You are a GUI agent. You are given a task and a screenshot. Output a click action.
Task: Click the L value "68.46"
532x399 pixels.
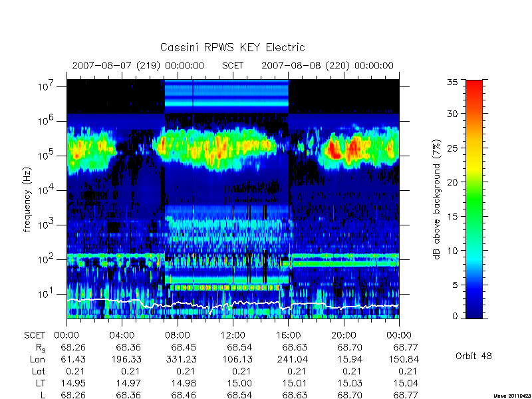pos(184,395)
